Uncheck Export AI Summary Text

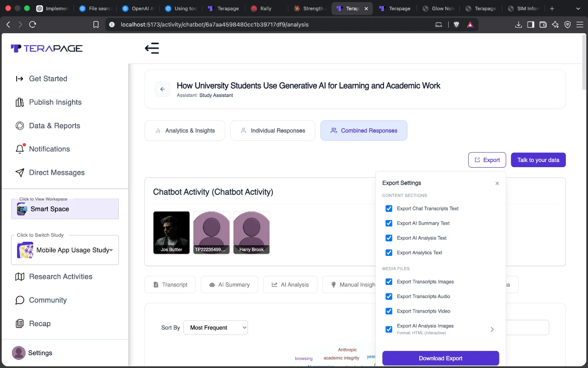(x=389, y=223)
